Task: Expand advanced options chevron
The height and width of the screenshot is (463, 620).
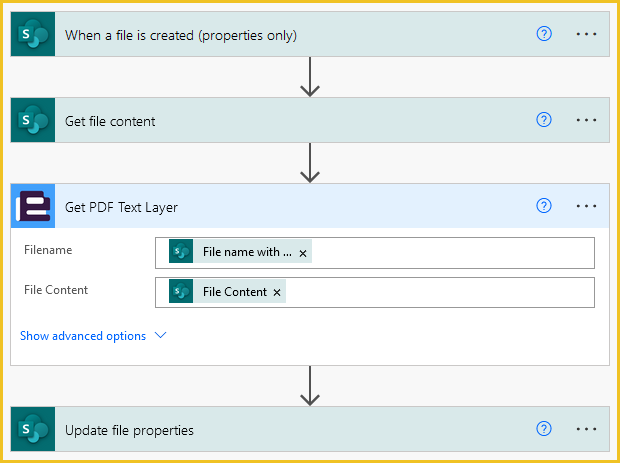Action: click(x=161, y=335)
